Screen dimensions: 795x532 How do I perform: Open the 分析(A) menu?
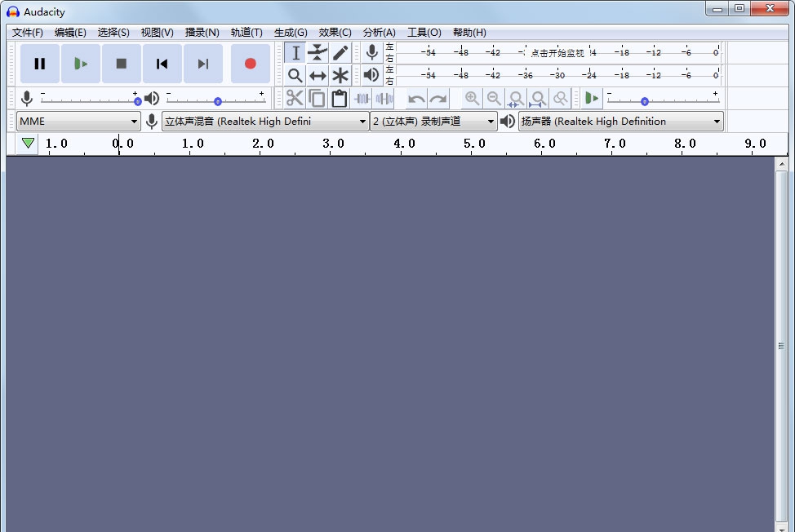click(380, 33)
